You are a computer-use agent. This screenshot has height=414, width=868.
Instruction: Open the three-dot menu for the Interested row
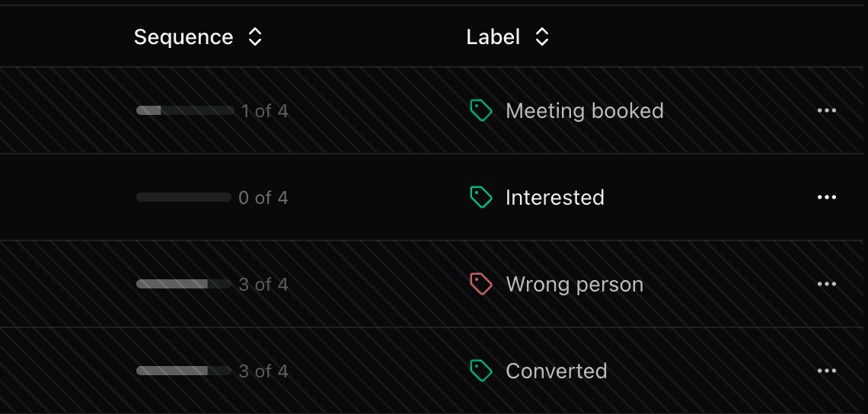(x=826, y=198)
